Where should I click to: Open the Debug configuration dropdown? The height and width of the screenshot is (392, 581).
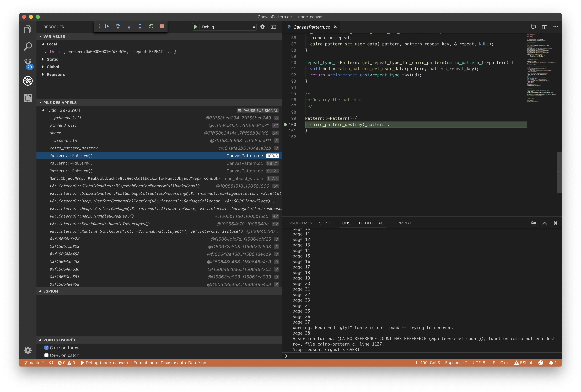point(224,27)
